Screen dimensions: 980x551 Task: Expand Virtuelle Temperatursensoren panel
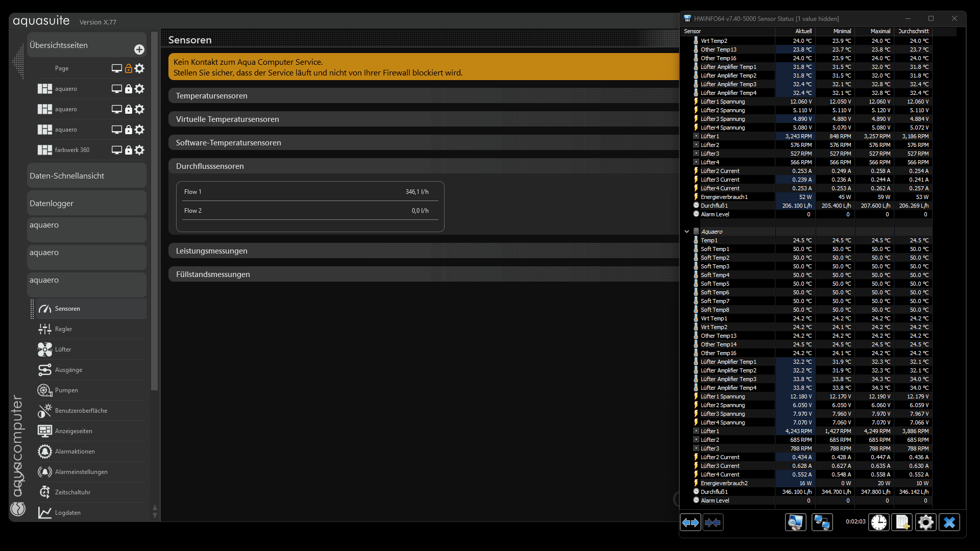point(424,119)
